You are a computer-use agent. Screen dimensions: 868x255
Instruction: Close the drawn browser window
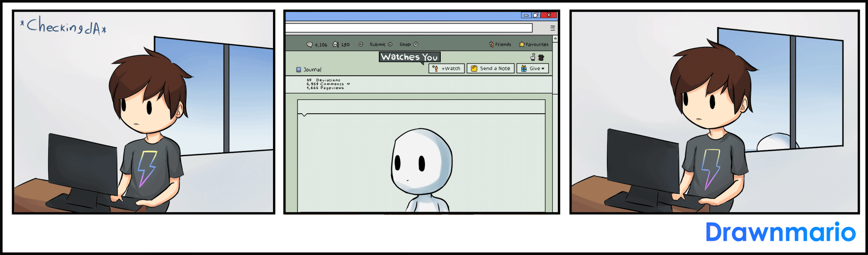pos(549,15)
